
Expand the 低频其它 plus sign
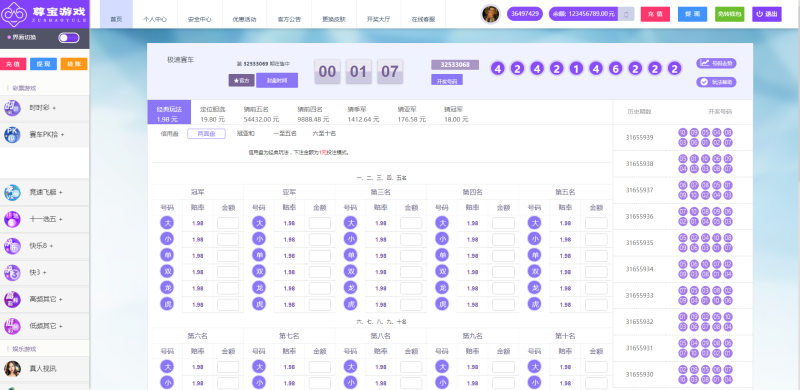coord(61,326)
